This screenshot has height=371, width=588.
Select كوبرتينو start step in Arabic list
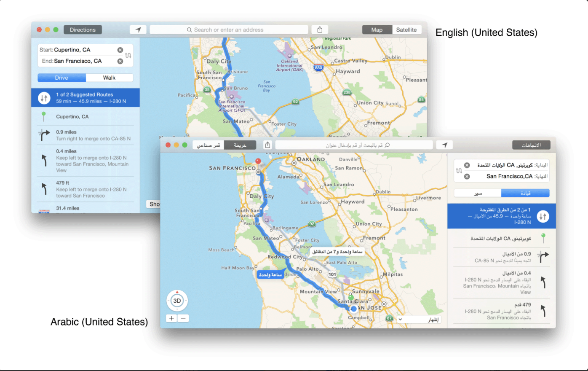click(x=501, y=238)
